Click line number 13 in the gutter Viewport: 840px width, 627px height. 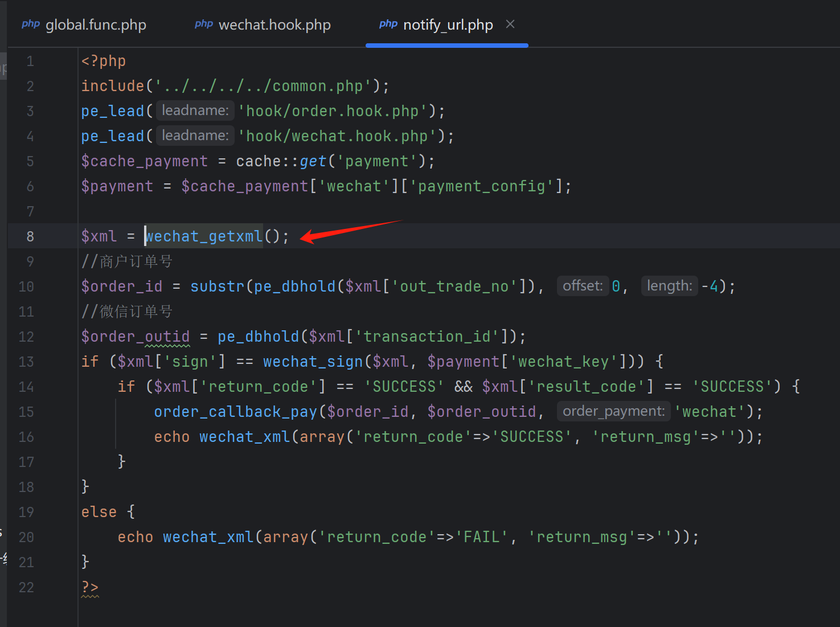tap(26, 362)
